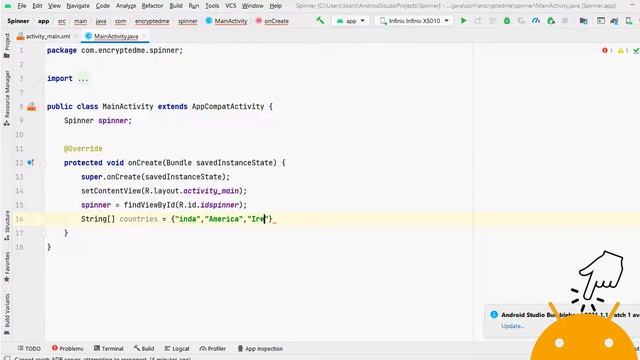640x360 pixels.
Task: Open the Project tool window sidebar button
Action: (7, 46)
